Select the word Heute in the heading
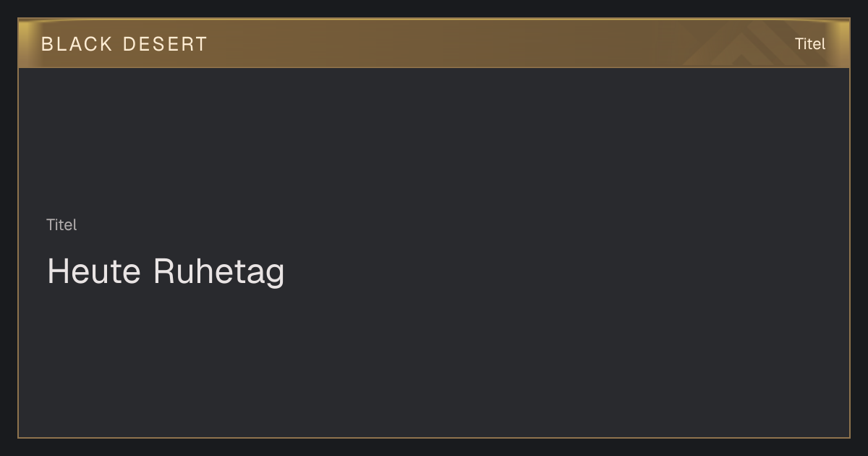 click(94, 271)
